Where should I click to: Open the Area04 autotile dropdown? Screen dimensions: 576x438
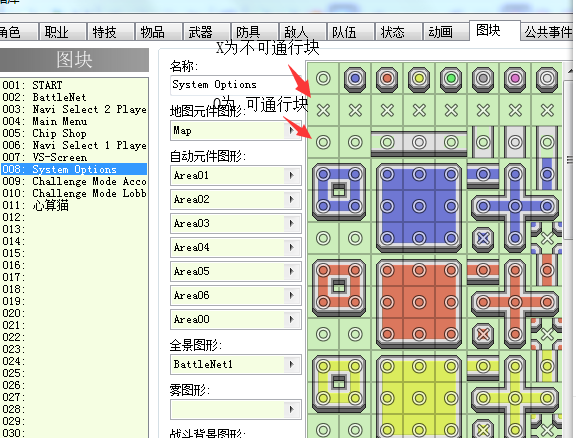[292, 247]
